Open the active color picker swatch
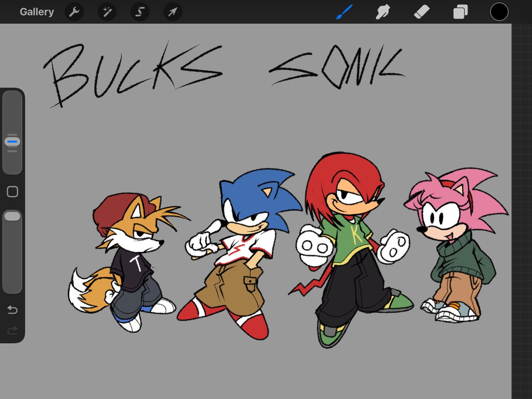The image size is (532, 399). pyautogui.click(x=499, y=12)
